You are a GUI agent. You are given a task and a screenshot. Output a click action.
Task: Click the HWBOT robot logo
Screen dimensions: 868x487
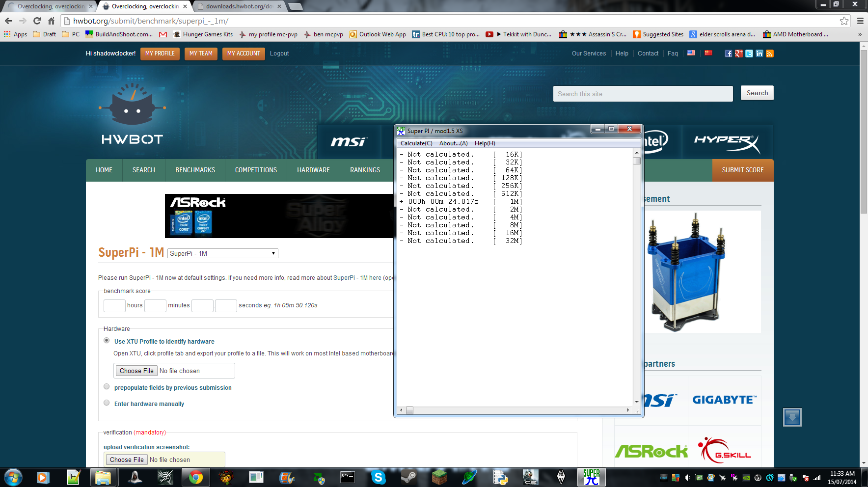[132, 114]
